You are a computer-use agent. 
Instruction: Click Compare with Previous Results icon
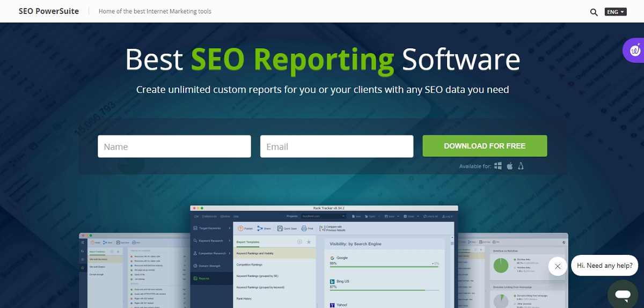(323, 229)
